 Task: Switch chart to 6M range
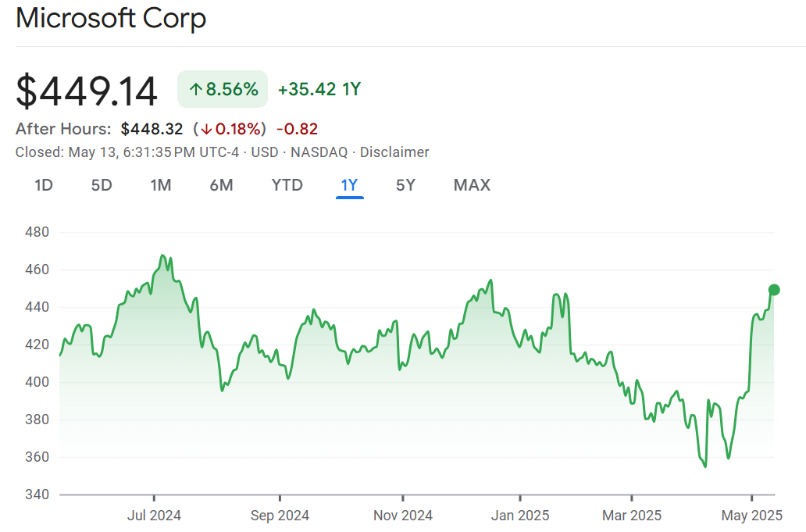coord(221,185)
